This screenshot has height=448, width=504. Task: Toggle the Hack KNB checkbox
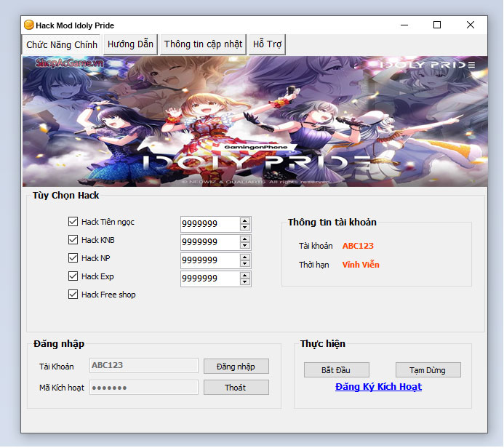point(73,240)
